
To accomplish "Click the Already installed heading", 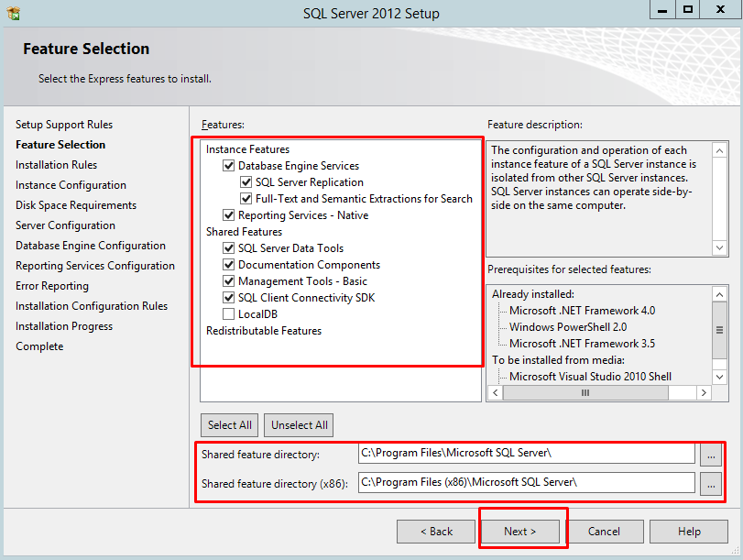I will point(533,294).
